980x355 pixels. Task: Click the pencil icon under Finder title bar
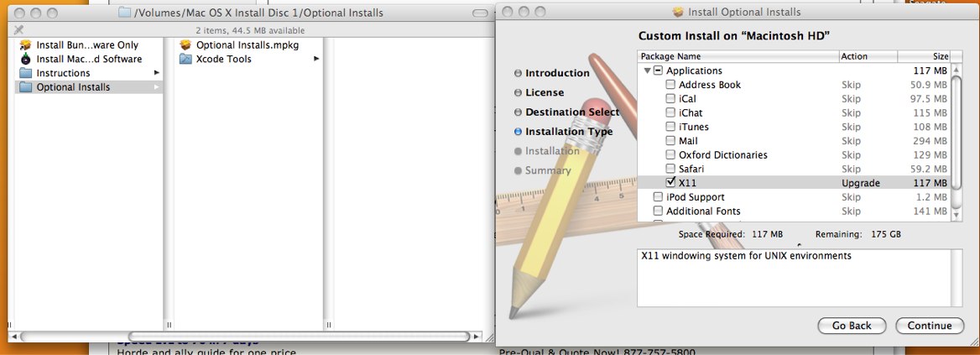18,29
